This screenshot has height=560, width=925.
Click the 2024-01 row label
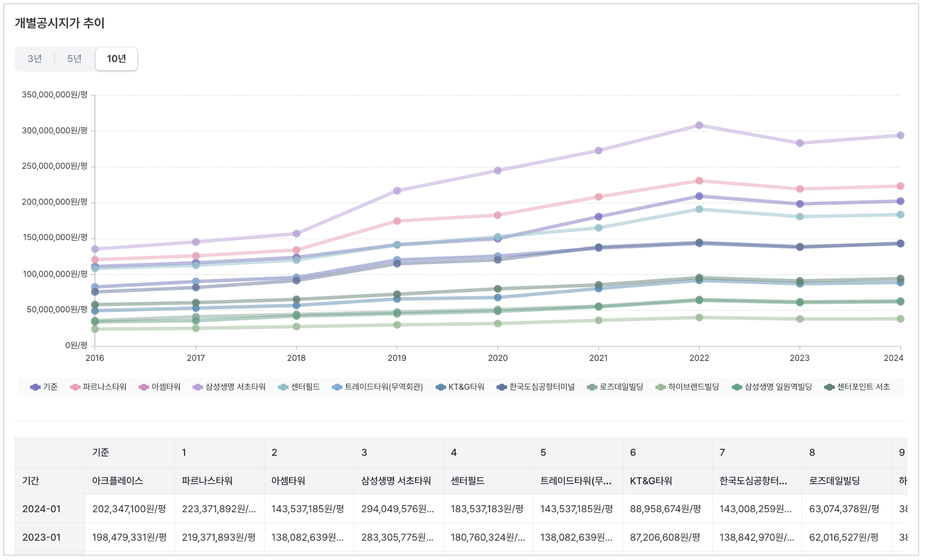tap(42, 509)
